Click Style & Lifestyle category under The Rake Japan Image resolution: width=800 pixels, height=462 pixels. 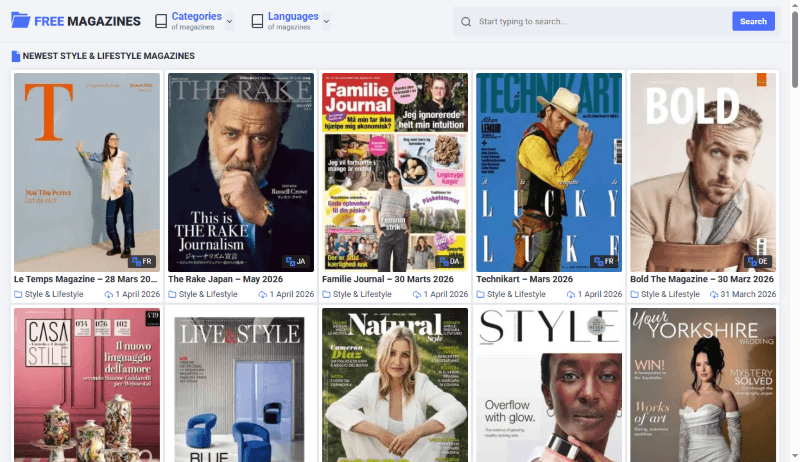(208, 294)
